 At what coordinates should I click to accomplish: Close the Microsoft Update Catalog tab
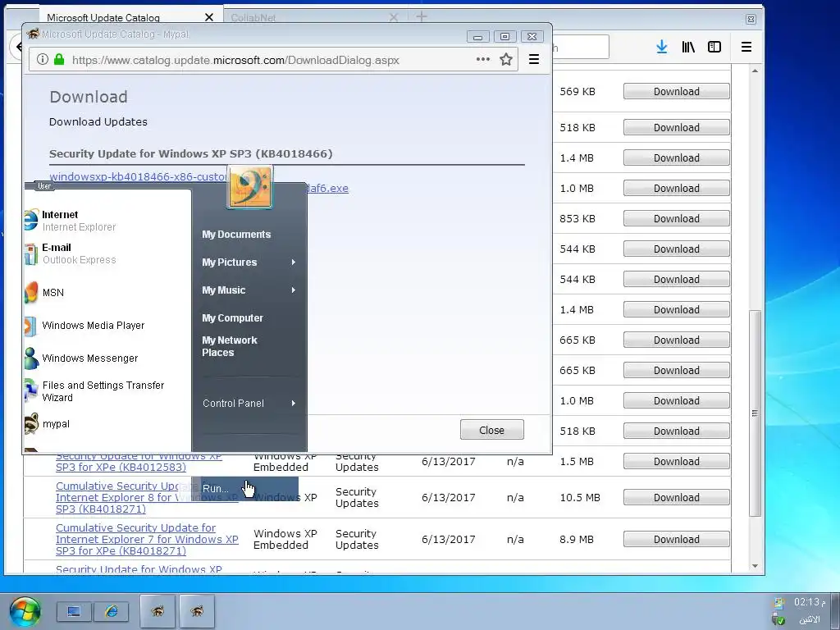(209, 18)
